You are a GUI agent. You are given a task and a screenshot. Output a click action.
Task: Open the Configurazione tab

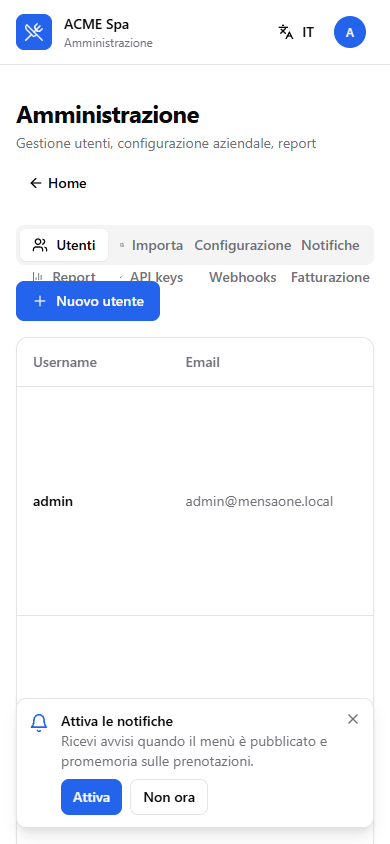(x=243, y=245)
